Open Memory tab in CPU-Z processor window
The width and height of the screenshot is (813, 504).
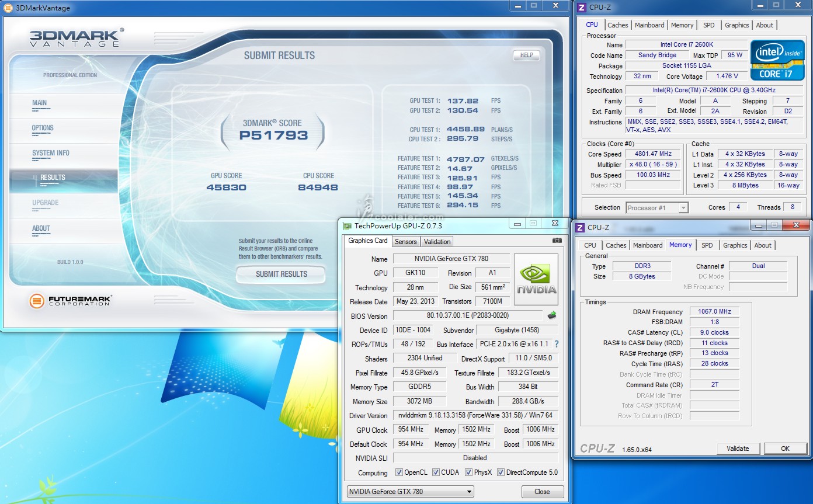point(682,25)
